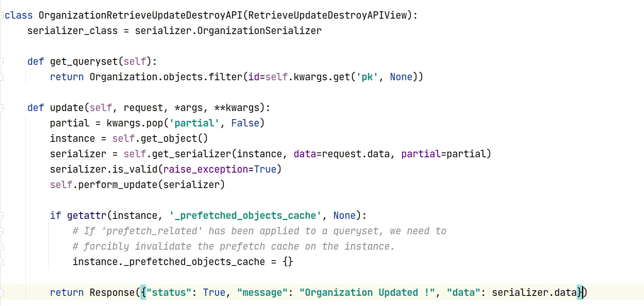Screen dimensions: 644x306
Task: Click the OrganizationSerializer reference
Action: tap(259, 31)
